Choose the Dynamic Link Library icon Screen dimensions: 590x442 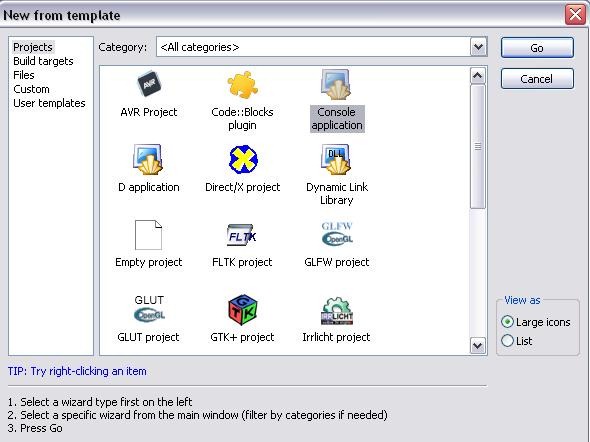pyautogui.click(x=336, y=159)
